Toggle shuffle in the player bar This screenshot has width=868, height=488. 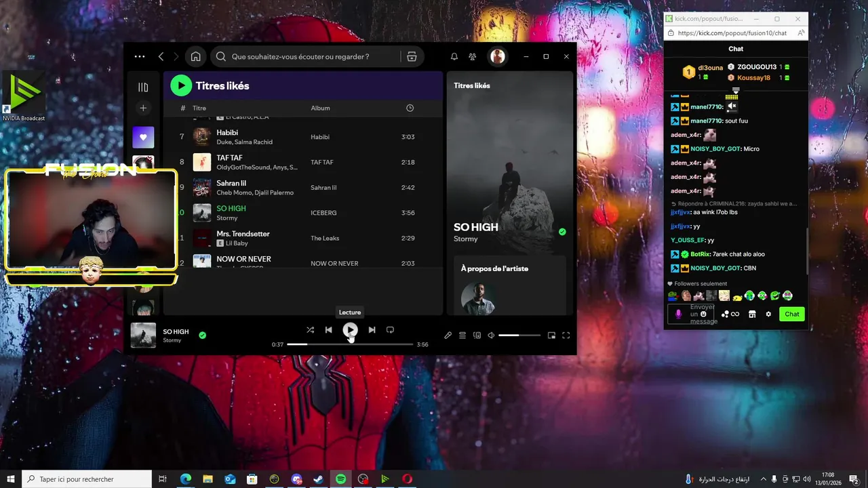[x=310, y=330]
